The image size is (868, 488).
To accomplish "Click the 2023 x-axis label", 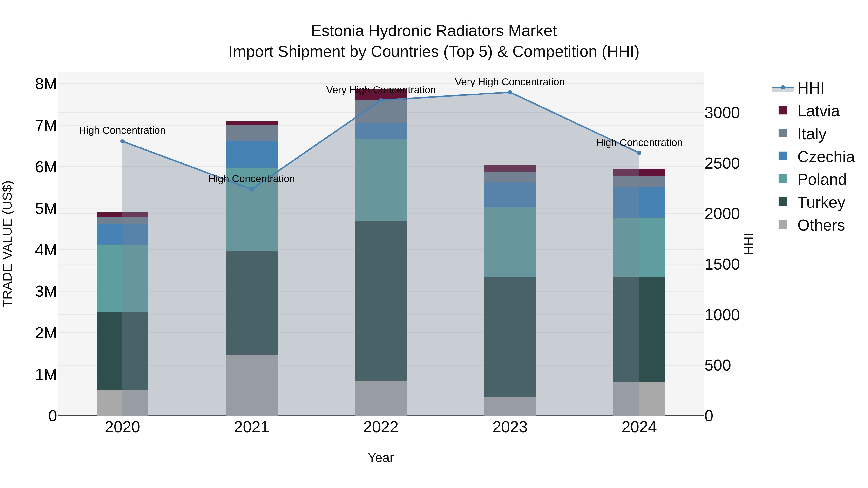I will [x=510, y=427].
